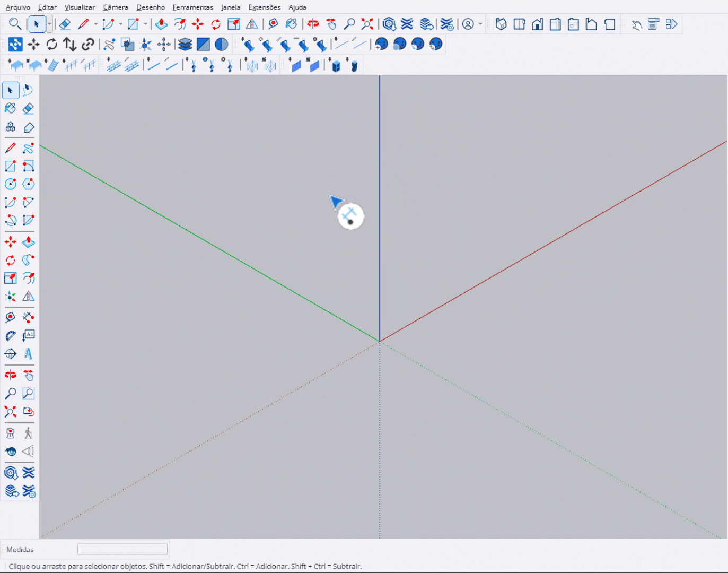The height and width of the screenshot is (573, 728).
Task: Open the Câmera menu
Action: coord(116,7)
